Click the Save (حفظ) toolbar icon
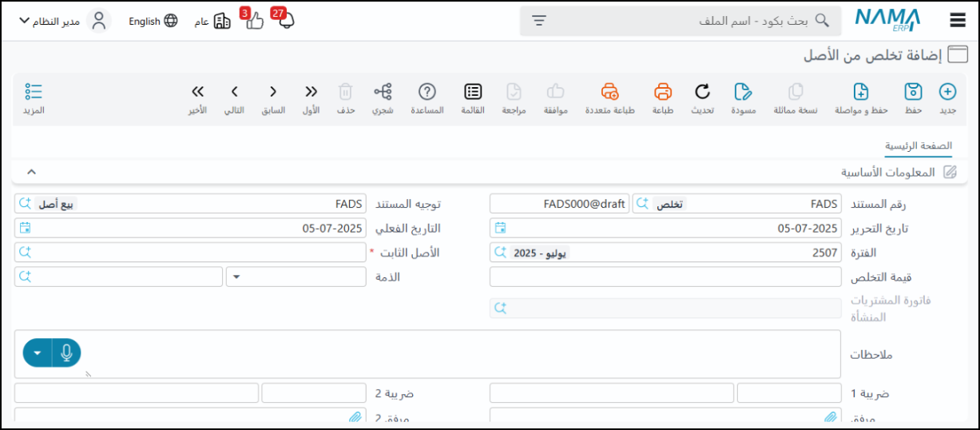Screen dimensions: 980x430 pyautogui.click(x=913, y=92)
